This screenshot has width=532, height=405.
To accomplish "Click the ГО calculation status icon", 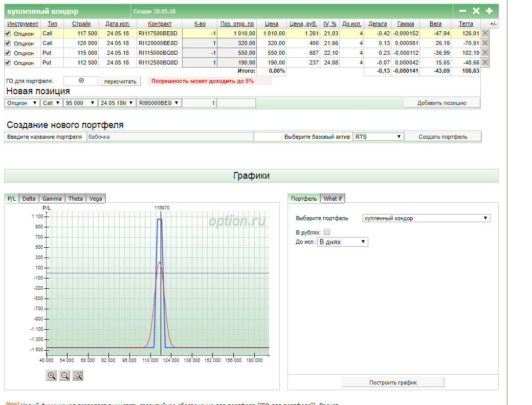I will pyautogui.click(x=81, y=80).
